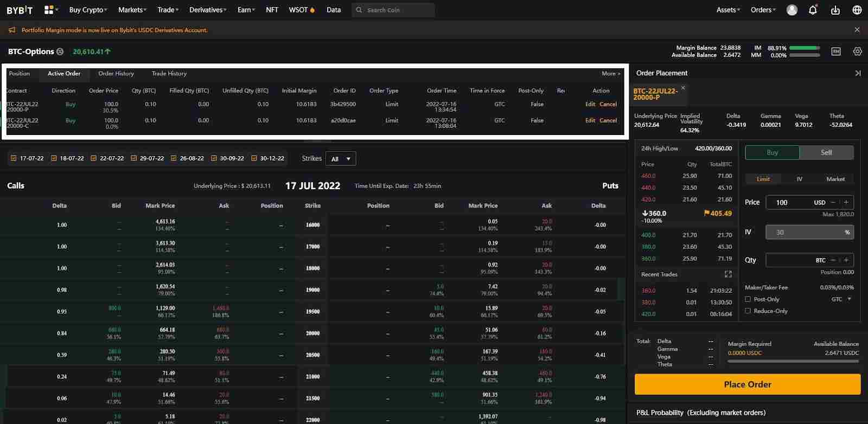Screen dimensions: 868x424
Task: Select the Market order type tab
Action: tap(835, 179)
